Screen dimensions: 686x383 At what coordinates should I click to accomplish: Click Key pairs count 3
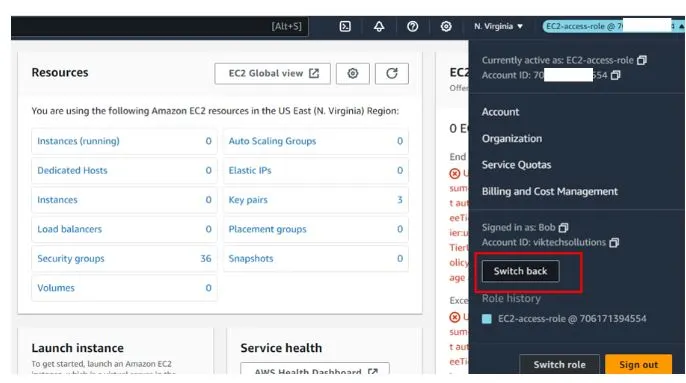tap(399, 200)
